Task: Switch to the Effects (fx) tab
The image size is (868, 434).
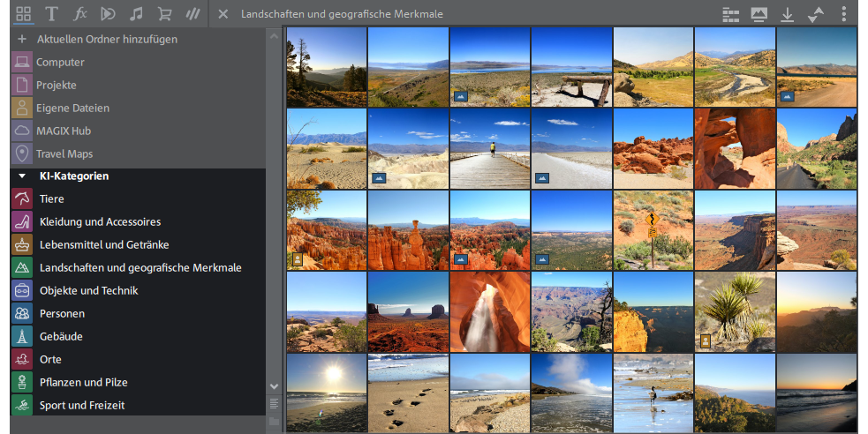Action: pyautogui.click(x=79, y=14)
